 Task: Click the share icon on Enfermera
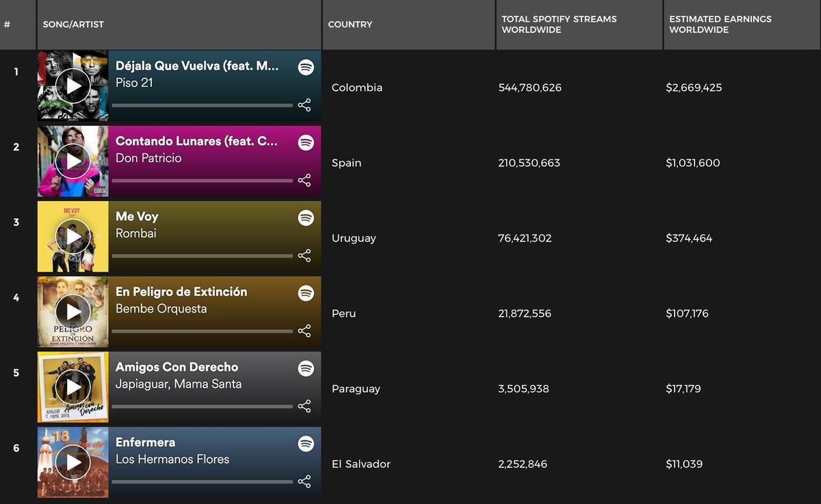click(x=304, y=481)
